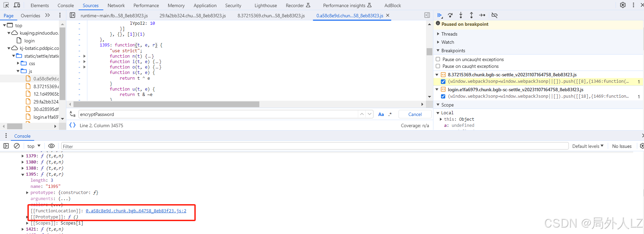Show the console sidebar icon
Image resolution: width=644 pixels, height=234 pixels.
[6, 146]
